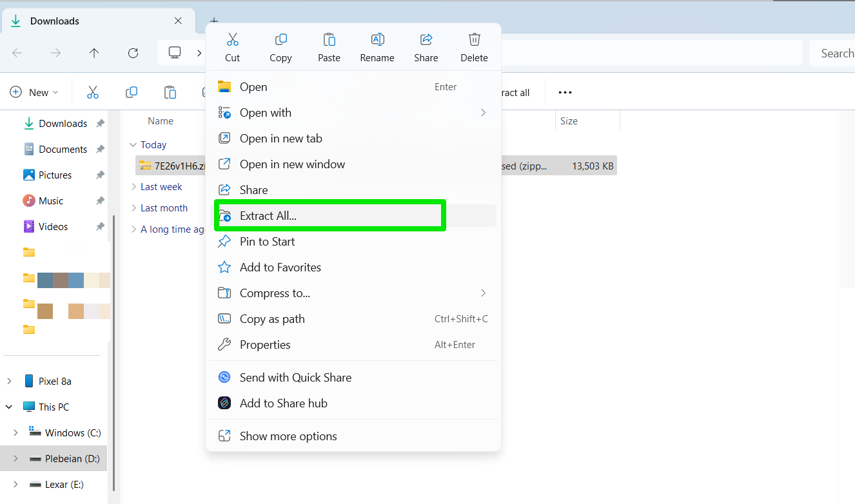Image resolution: width=855 pixels, height=504 pixels.
Task: Go forward with the right arrow
Action: point(56,53)
